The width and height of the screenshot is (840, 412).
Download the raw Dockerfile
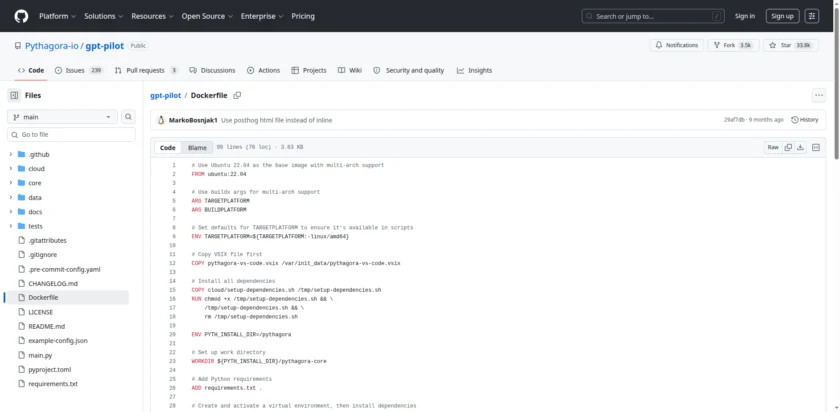800,147
